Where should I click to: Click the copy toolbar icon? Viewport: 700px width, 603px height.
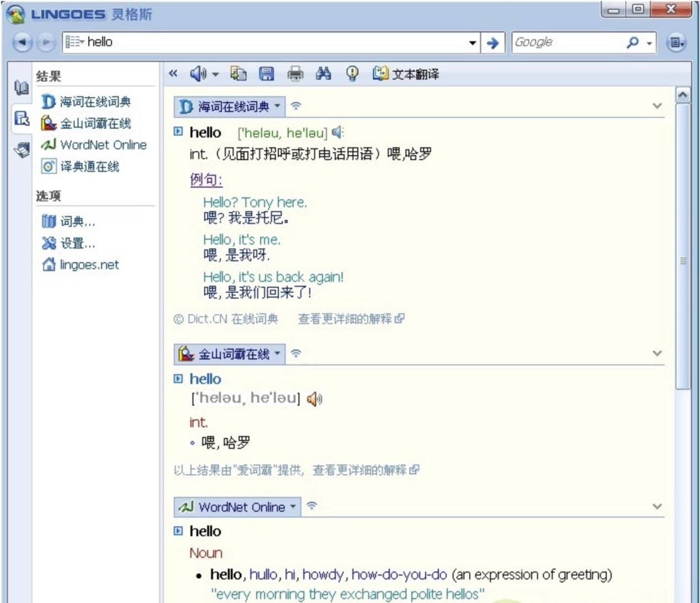click(238, 73)
